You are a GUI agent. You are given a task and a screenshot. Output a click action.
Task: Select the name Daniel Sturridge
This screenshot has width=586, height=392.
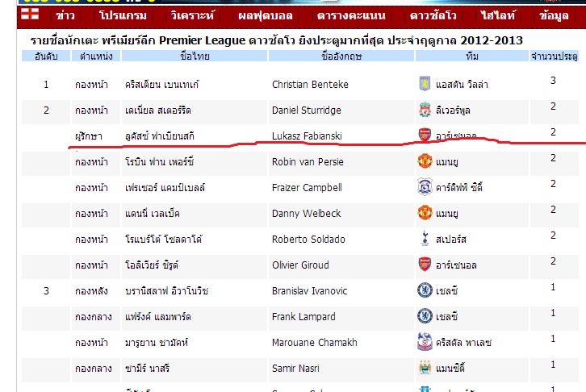pyautogui.click(x=307, y=111)
